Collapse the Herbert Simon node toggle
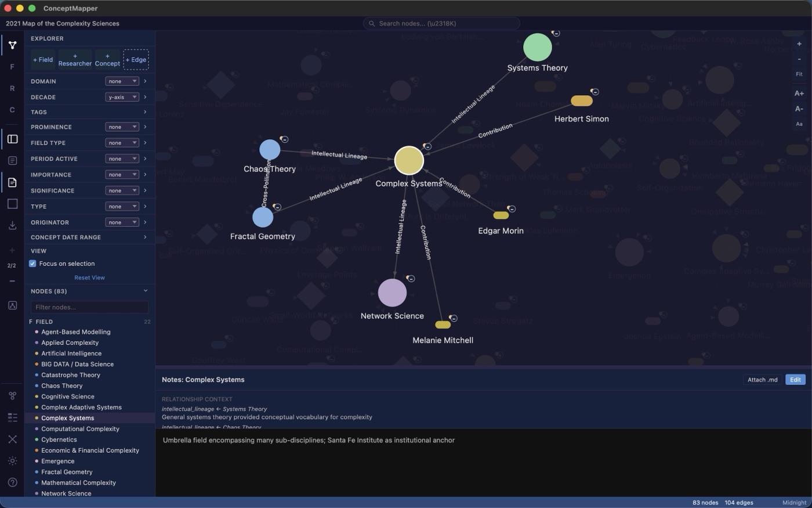 coord(594,92)
